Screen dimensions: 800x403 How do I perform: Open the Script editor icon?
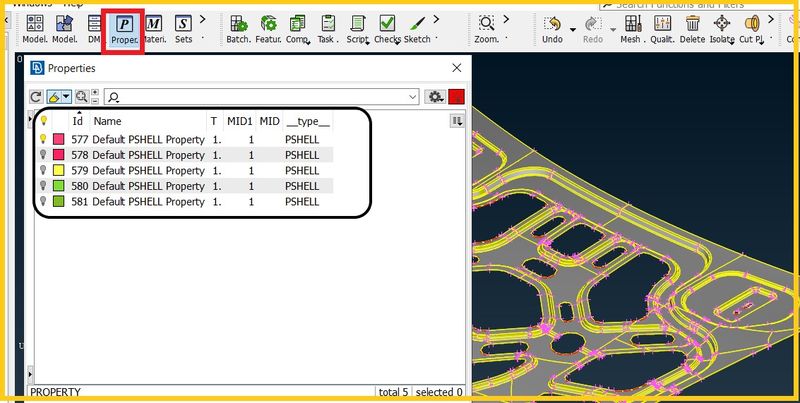point(358,29)
